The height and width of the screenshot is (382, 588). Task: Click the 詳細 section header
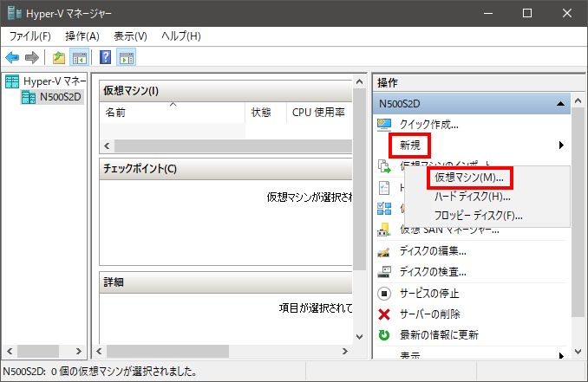pos(225,282)
